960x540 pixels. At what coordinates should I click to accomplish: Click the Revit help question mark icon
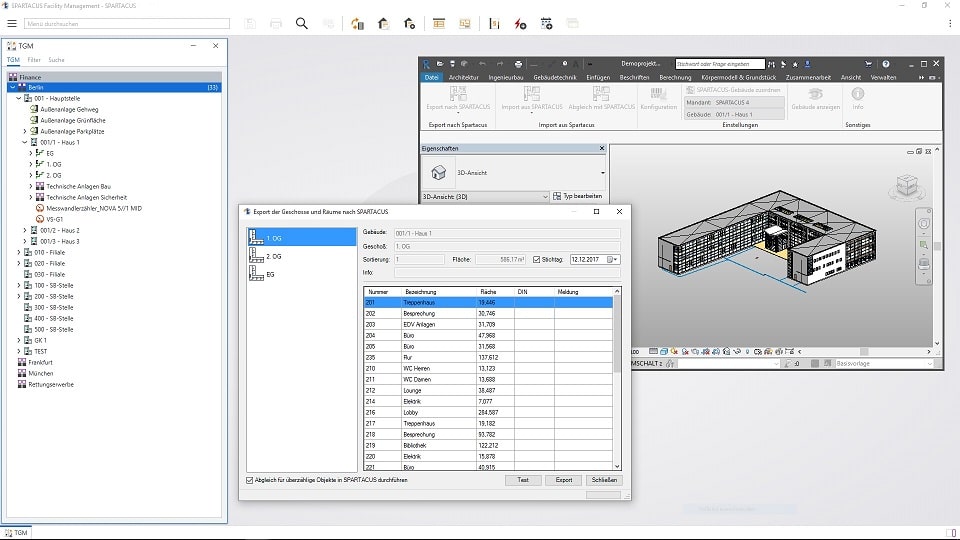[x=885, y=64]
